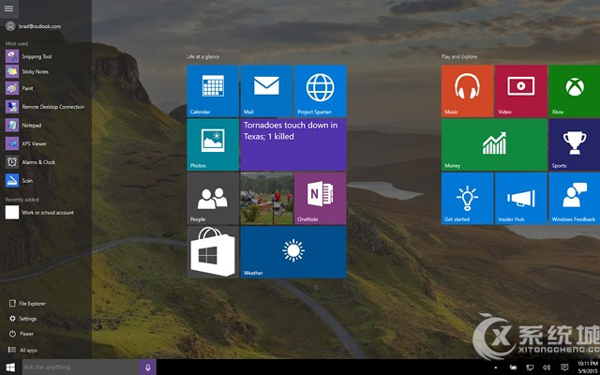Open the Video tile
600x375 pixels.
[x=521, y=91]
